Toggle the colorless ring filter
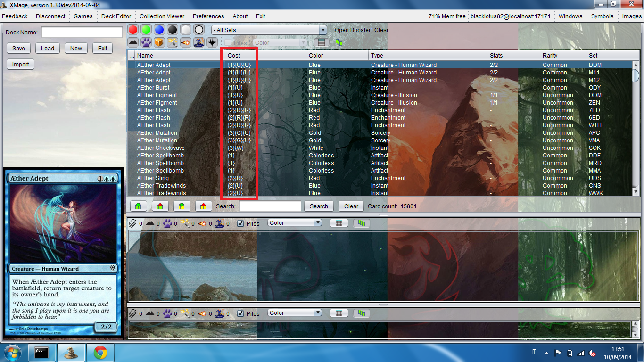Viewport: 644px width, 362px height. click(x=199, y=30)
